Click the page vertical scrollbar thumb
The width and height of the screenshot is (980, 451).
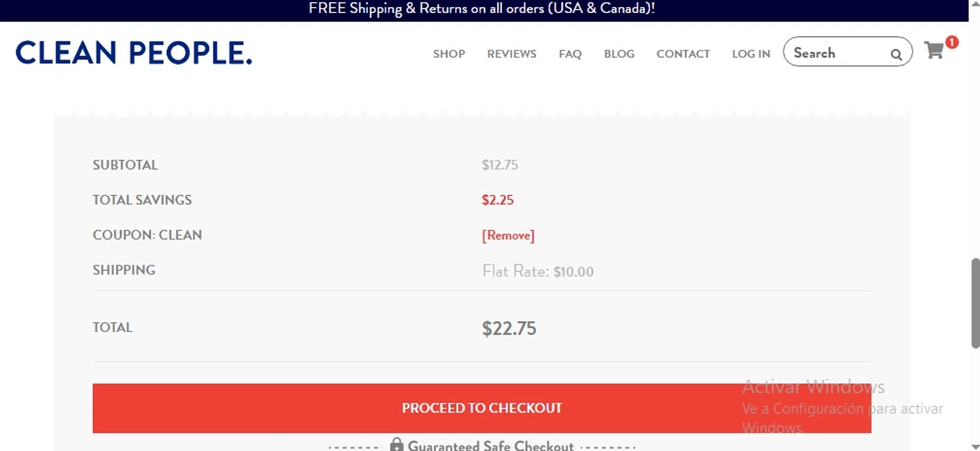975,302
